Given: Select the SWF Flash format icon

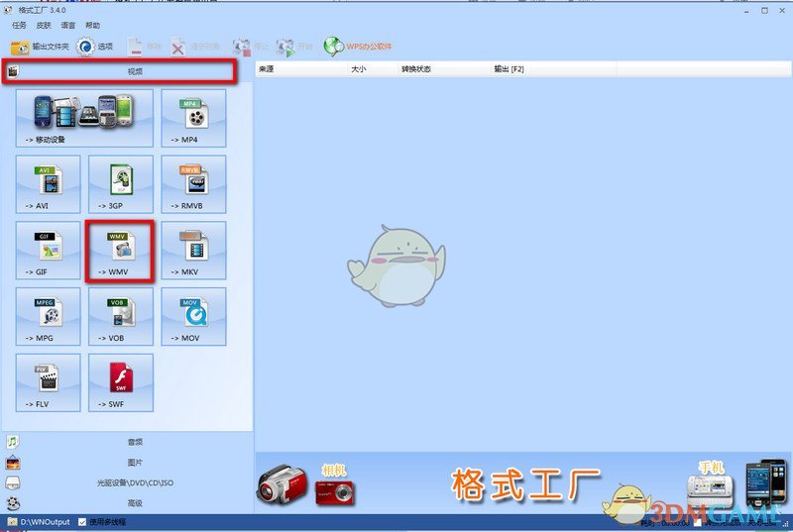Looking at the screenshot, I should click(120, 383).
